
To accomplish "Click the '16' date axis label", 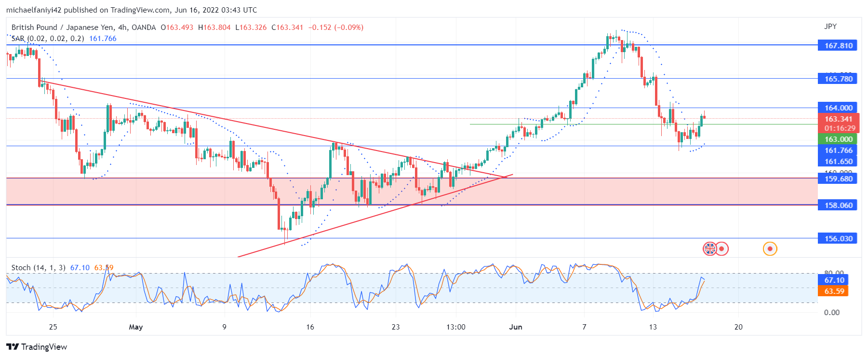I will [310, 327].
